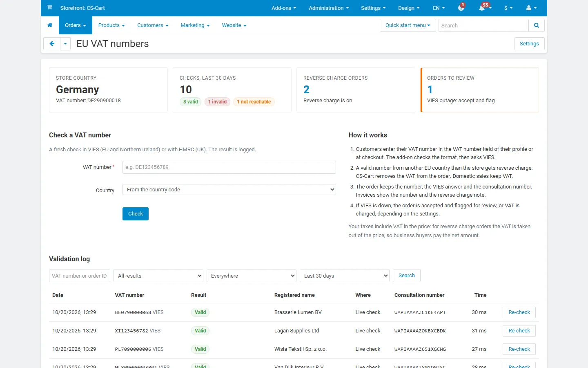Screen dimensions: 588x368
Task: Open the Customers menu
Action: [153, 25]
